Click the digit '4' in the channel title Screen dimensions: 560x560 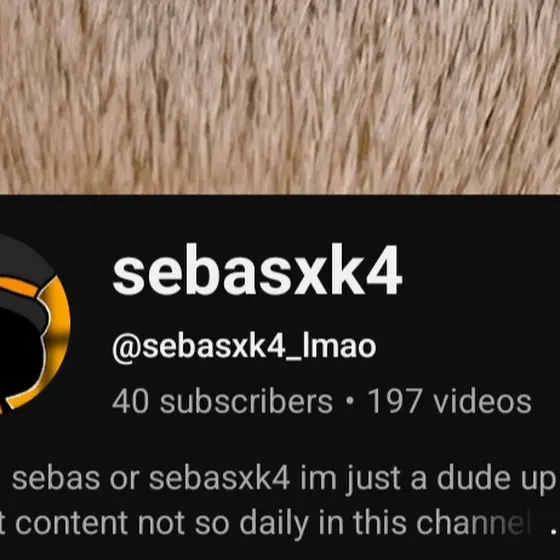(385, 270)
